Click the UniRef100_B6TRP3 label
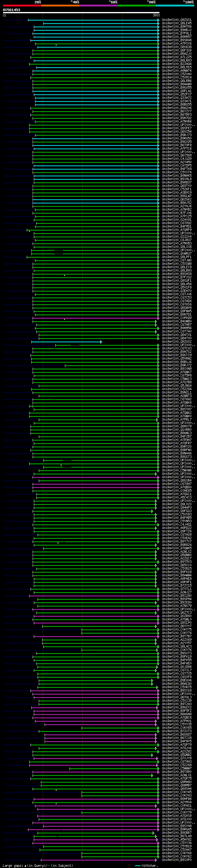 176,115
